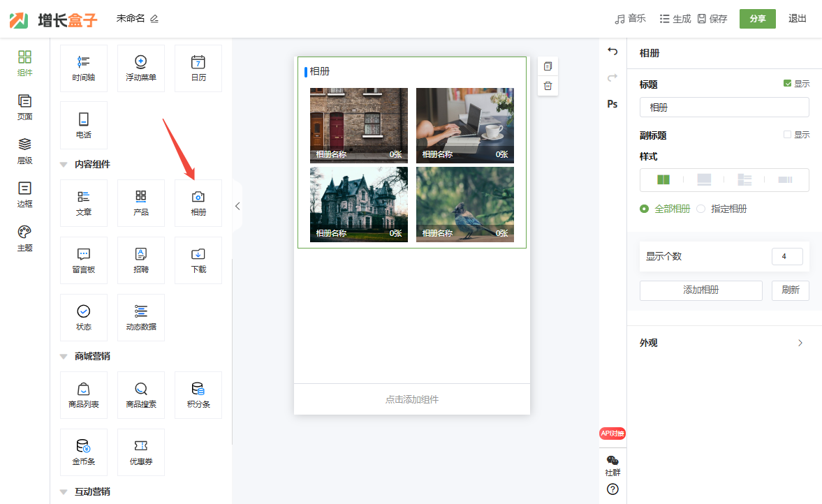Insert the 留言板 message board component
The width and height of the screenshot is (822, 504).
tap(84, 260)
